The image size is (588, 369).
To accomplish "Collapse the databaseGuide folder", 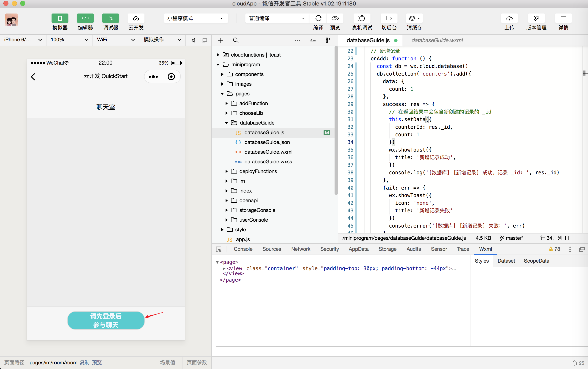I will (x=226, y=123).
